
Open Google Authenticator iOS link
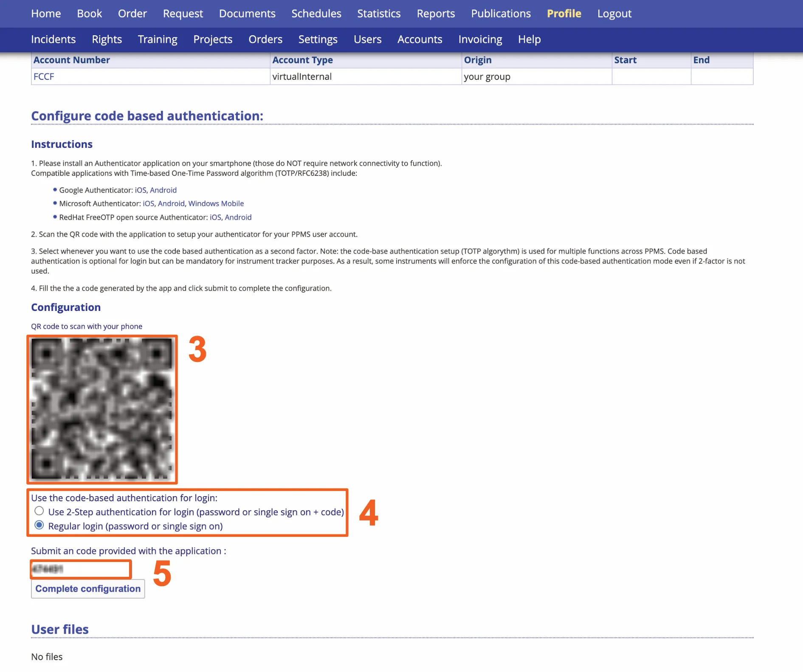[140, 190]
